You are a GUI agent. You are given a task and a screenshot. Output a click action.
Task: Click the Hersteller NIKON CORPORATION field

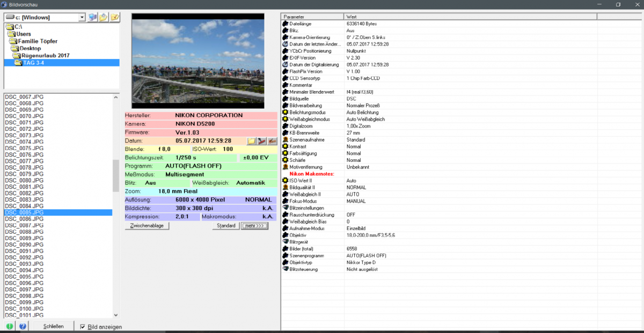(x=201, y=115)
